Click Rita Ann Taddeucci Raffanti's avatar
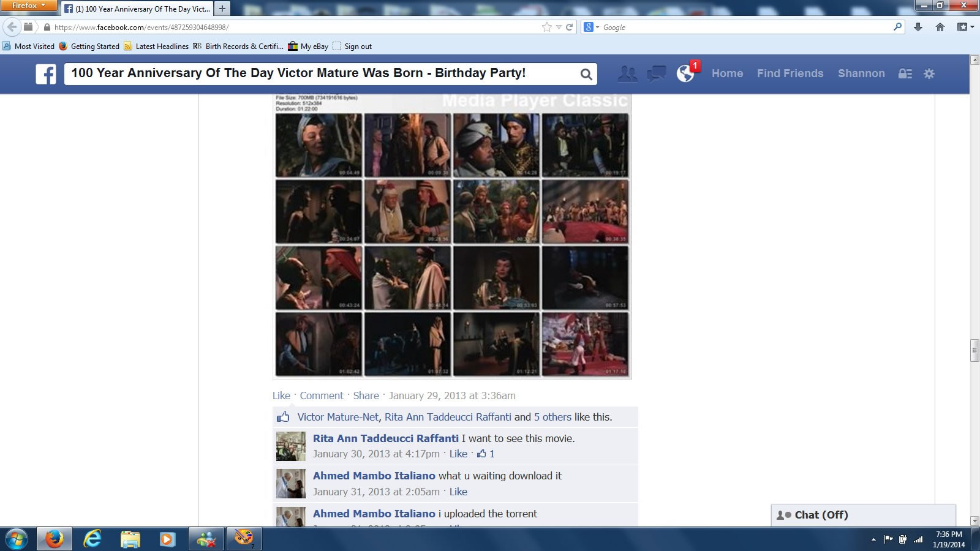Viewport: 980px width, 551px height. pos(290,446)
